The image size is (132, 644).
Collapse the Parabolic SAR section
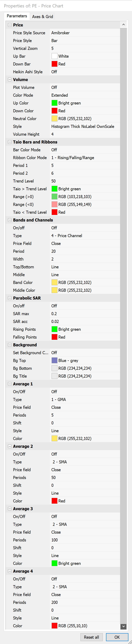coord(10,298)
